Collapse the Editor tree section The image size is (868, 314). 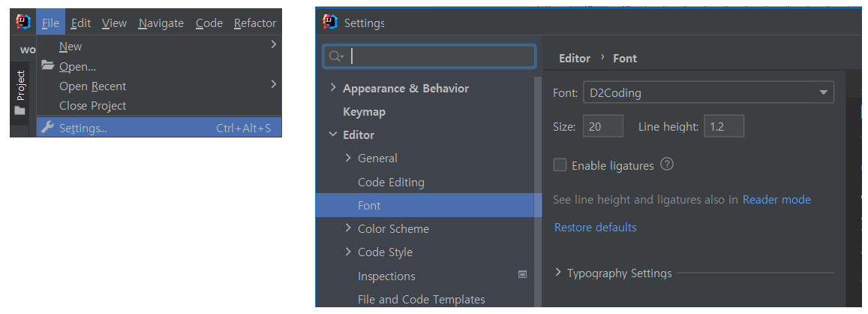coord(332,134)
